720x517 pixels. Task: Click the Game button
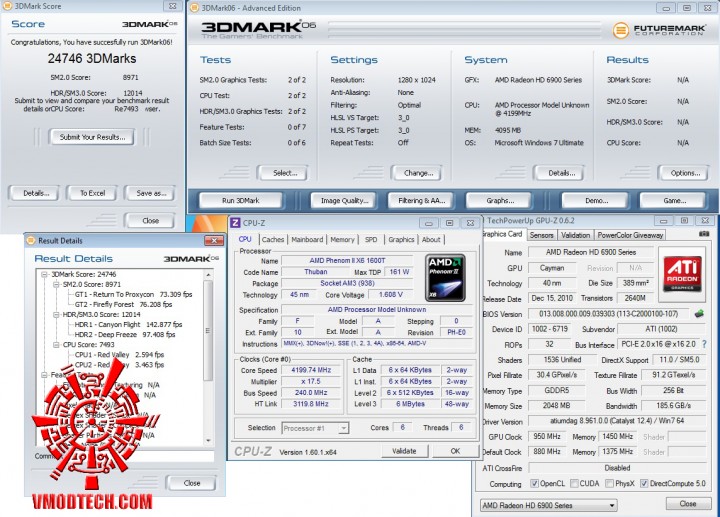tap(674, 201)
